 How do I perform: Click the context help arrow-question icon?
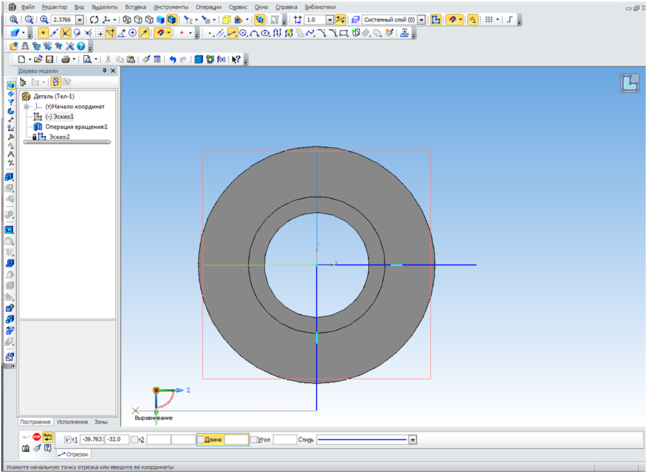click(x=236, y=59)
